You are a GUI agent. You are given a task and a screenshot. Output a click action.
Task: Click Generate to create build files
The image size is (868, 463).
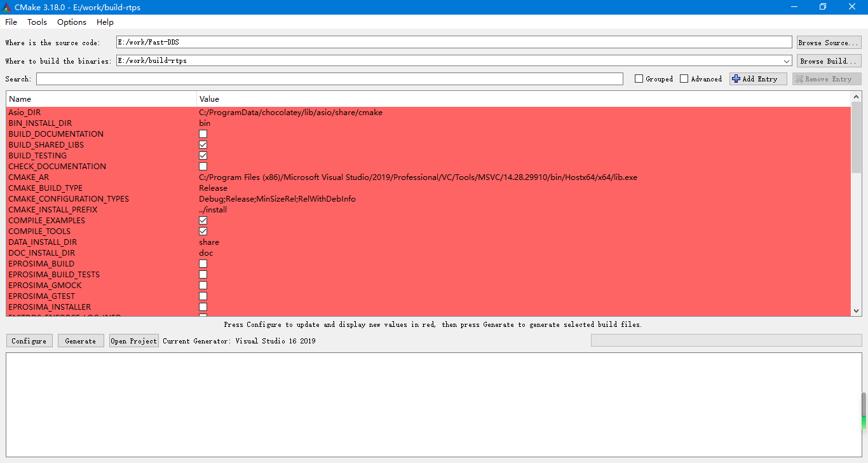80,340
